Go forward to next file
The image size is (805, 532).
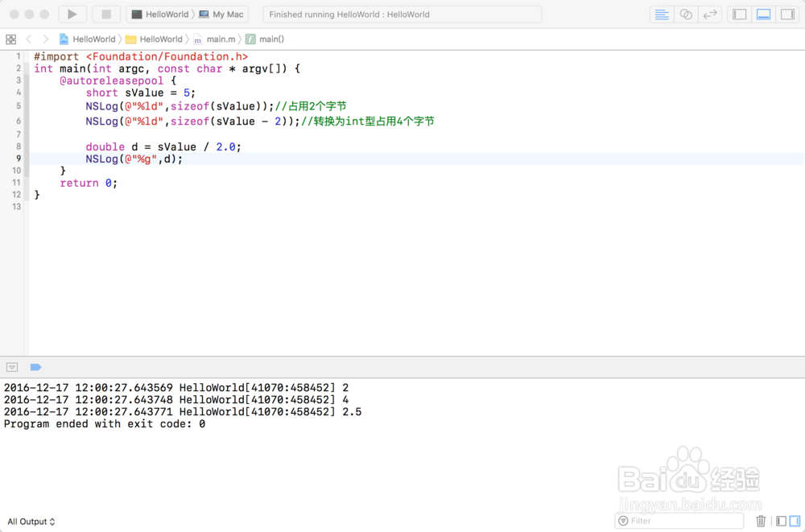click(46, 39)
